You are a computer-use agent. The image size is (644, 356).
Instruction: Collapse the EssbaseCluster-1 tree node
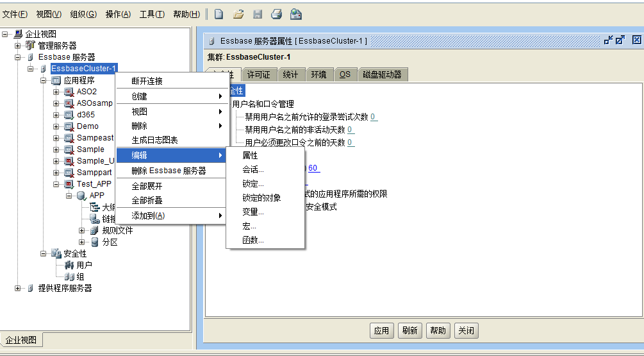[x=30, y=69]
